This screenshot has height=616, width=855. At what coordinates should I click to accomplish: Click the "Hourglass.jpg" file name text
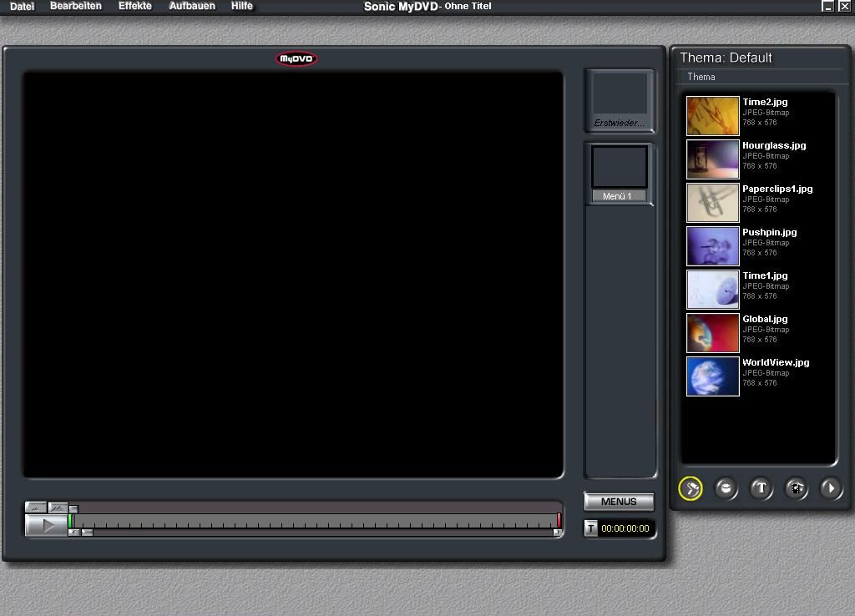tap(774, 145)
